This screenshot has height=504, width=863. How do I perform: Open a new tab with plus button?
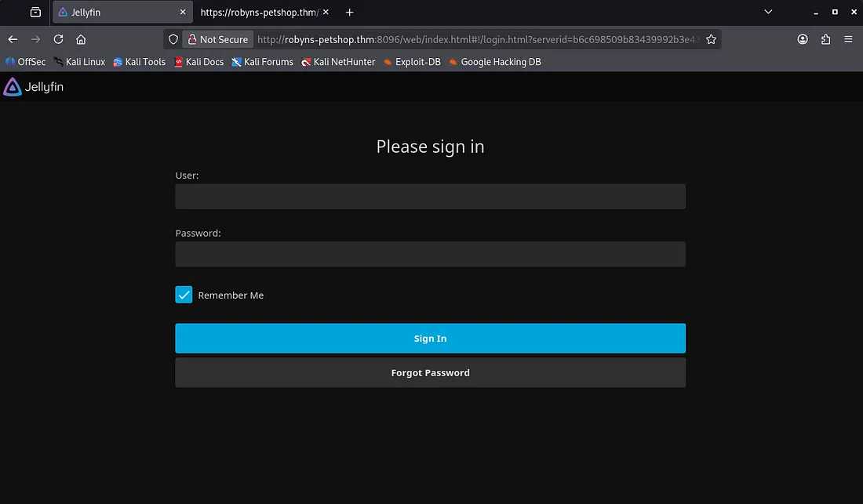(x=350, y=13)
